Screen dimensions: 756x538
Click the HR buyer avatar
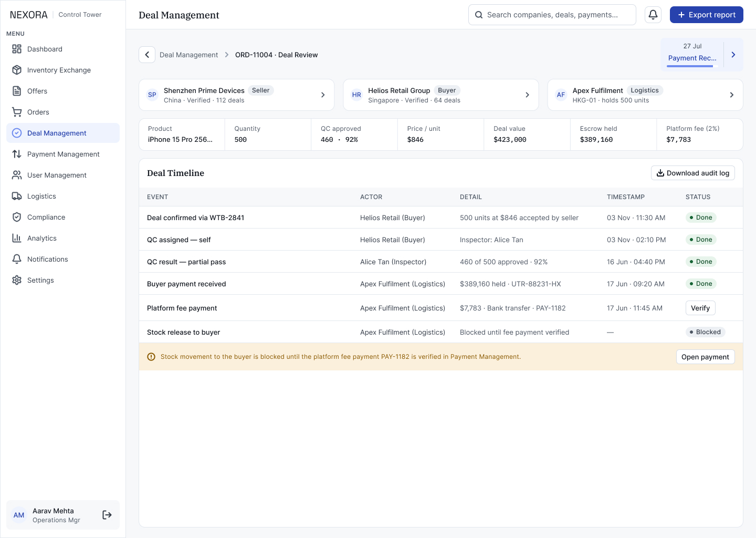tap(356, 95)
